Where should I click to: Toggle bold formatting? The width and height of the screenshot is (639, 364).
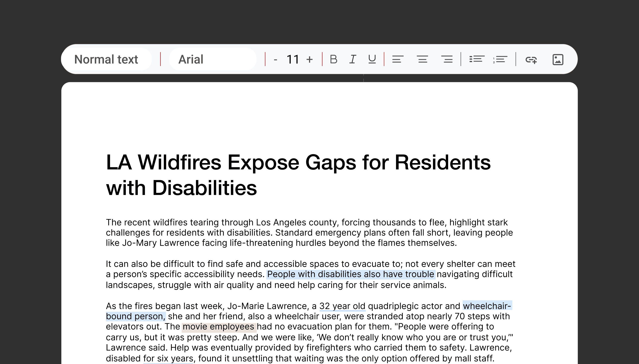pyautogui.click(x=333, y=60)
